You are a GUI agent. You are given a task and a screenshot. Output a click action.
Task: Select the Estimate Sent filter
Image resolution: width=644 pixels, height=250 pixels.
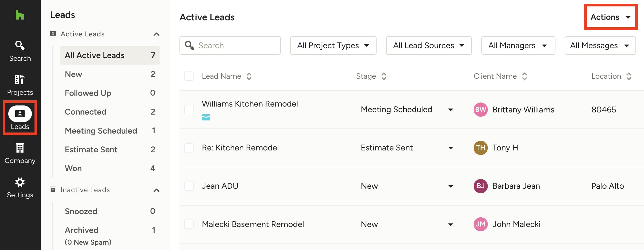click(91, 149)
